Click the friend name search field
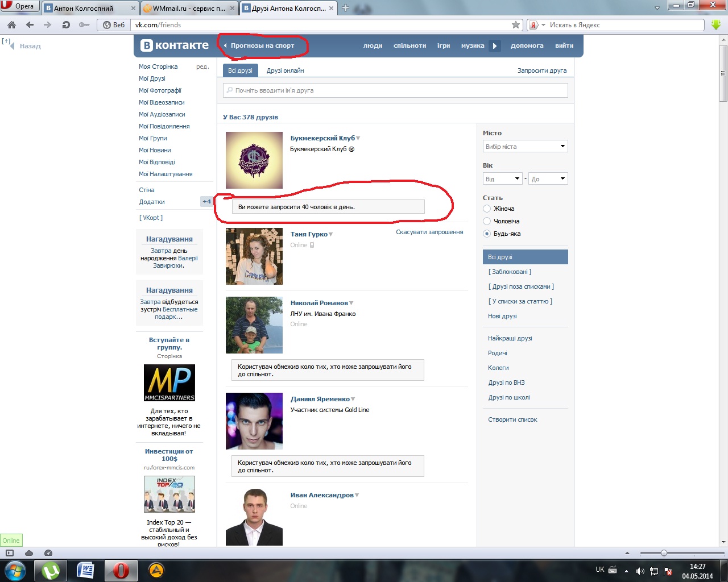728x582 pixels. 395,90
